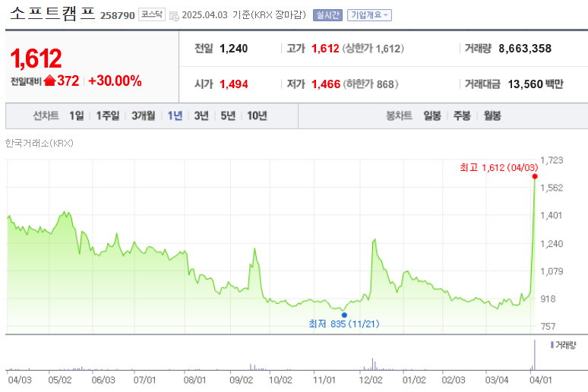Click the 최저 835 (11/21) label
Screen dimensions: 588x392
pyautogui.click(x=344, y=324)
